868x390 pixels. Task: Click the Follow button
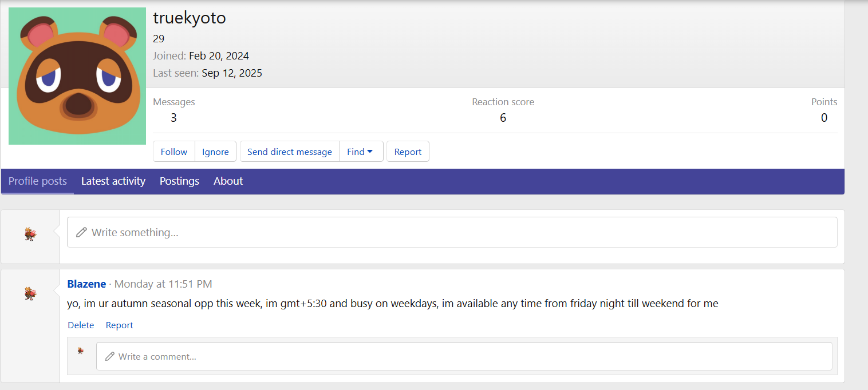174,152
